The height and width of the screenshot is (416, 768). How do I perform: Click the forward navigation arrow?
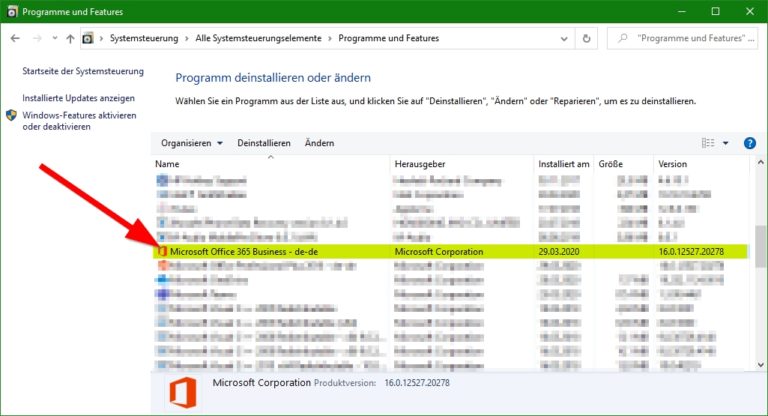[37, 38]
